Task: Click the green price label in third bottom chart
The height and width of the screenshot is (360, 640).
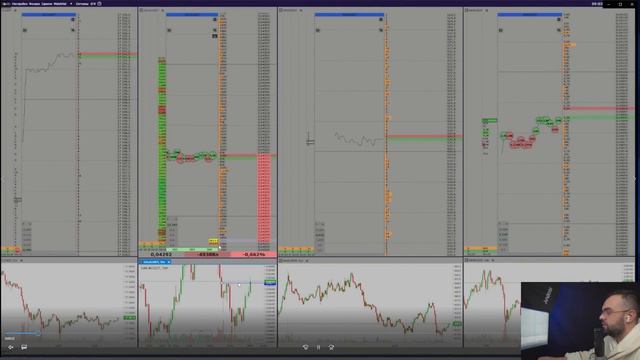Action: (457, 324)
